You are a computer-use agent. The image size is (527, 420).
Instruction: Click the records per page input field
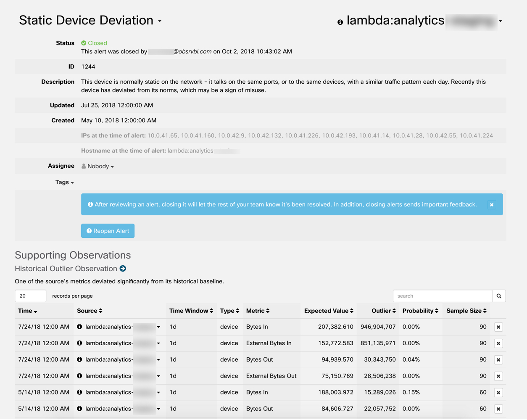pos(30,296)
